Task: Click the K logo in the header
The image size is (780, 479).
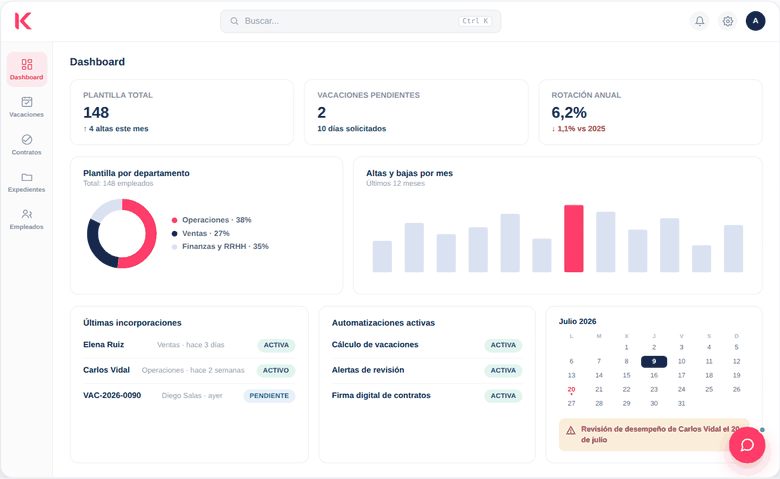Action: click(x=23, y=21)
